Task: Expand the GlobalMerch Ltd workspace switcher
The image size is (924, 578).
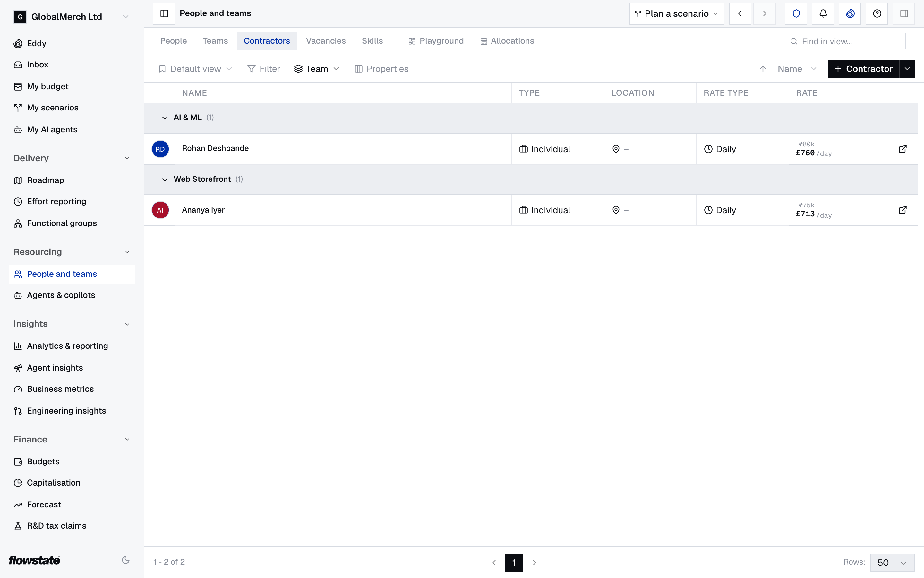Action: coord(126,17)
